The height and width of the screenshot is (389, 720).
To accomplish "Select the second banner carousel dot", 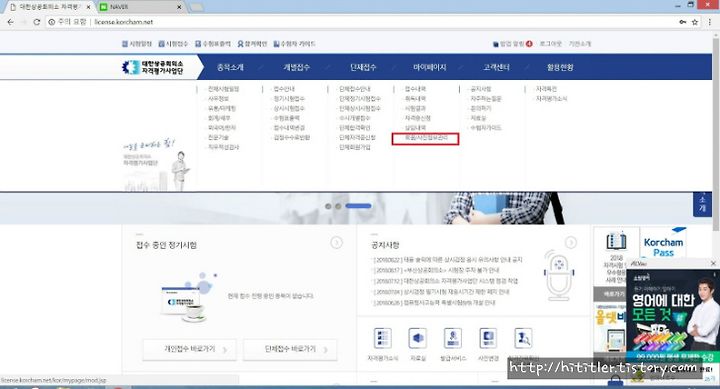I will tap(338, 206).
